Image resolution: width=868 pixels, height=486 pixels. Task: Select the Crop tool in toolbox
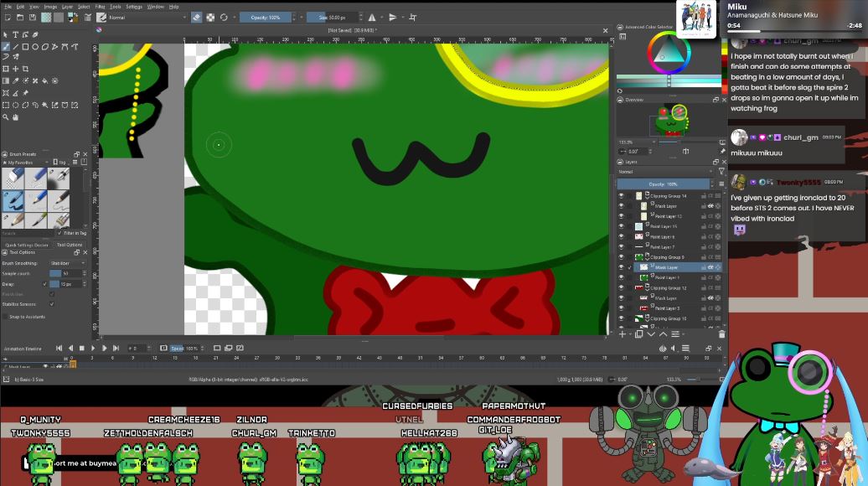coord(25,70)
